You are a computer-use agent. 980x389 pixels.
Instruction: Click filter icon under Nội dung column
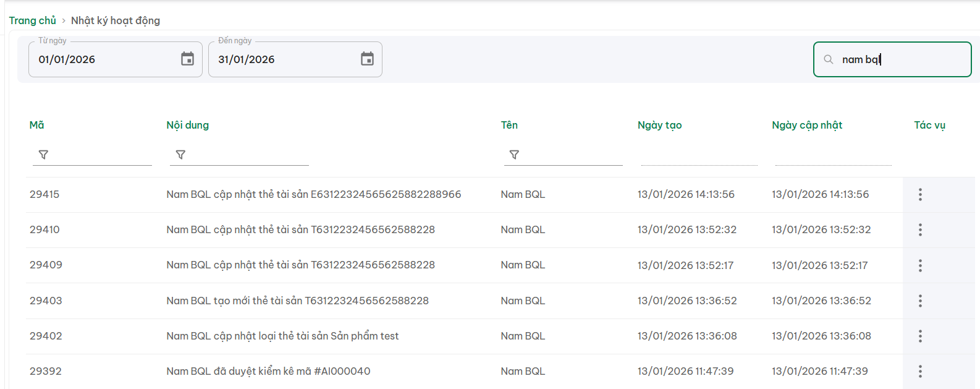180,155
